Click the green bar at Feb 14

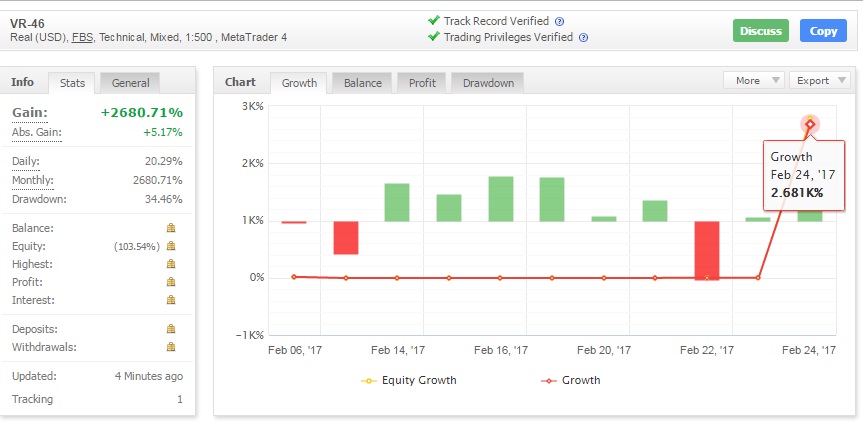click(397, 202)
